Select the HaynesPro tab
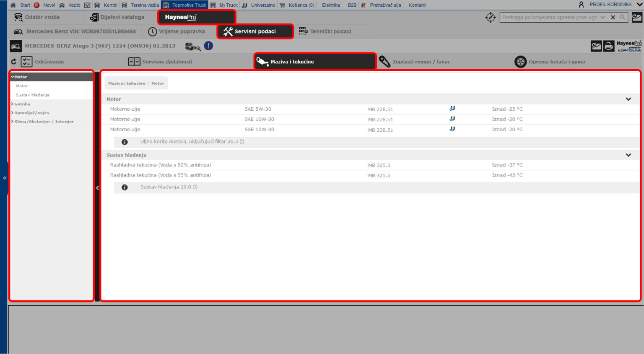Screen dimensions: 644x354 coord(197,17)
